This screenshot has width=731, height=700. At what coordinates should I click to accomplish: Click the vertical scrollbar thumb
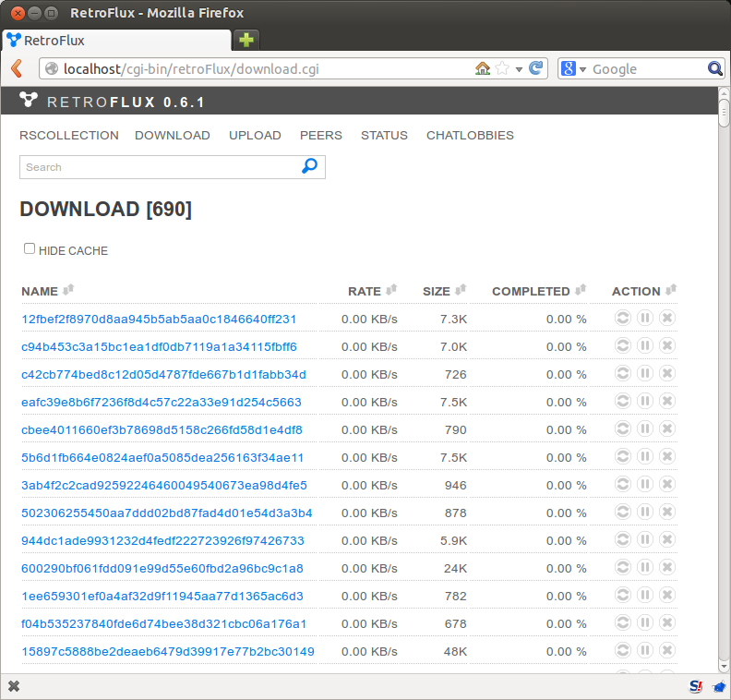pos(724,112)
